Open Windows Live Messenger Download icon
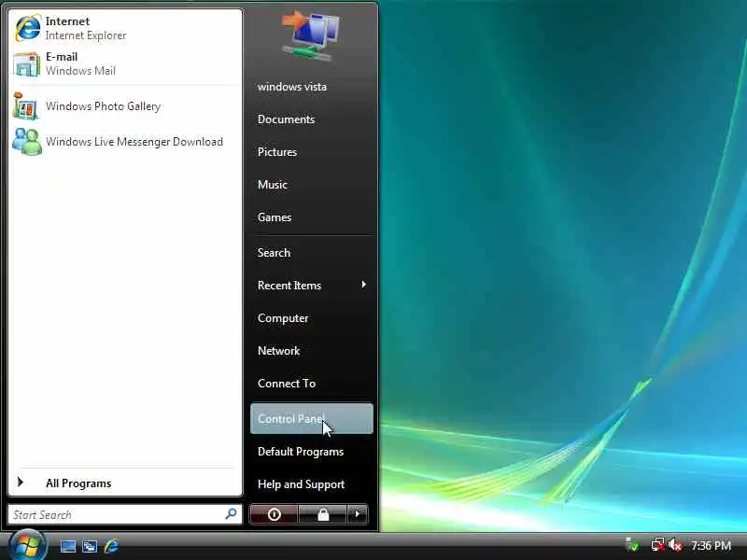 [27, 142]
